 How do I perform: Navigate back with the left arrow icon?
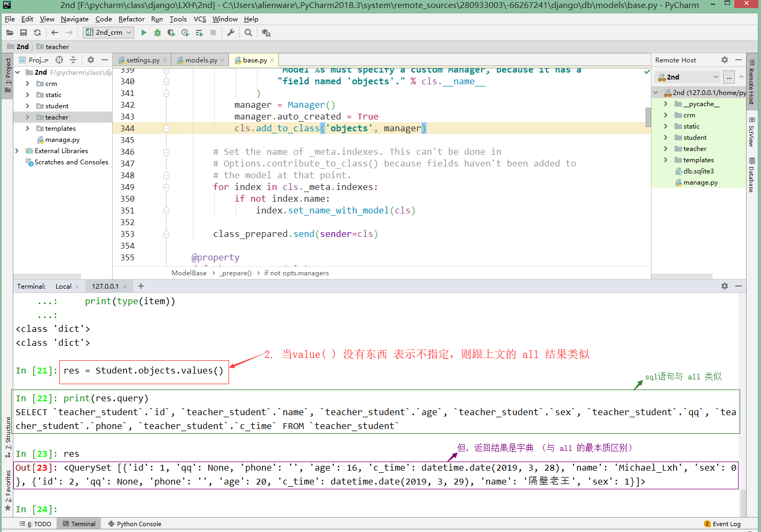[x=54, y=33]
